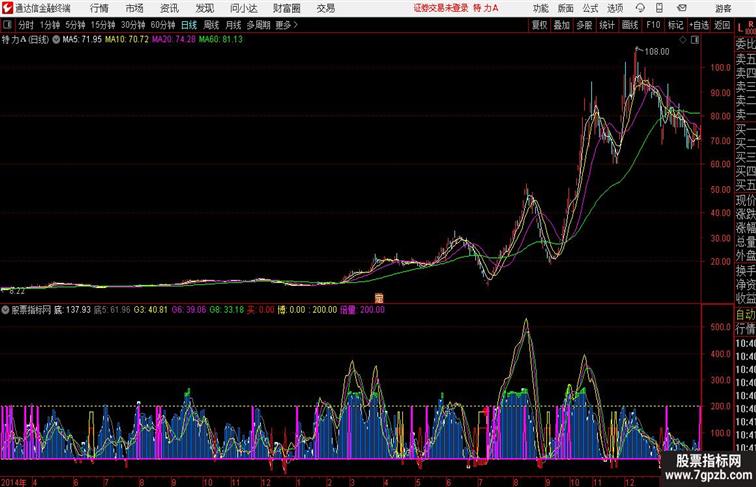Click the G3: 40.81 indicator value
This screenshot has width=756, height=487.
pyautogui.click(x=151, y=310)
